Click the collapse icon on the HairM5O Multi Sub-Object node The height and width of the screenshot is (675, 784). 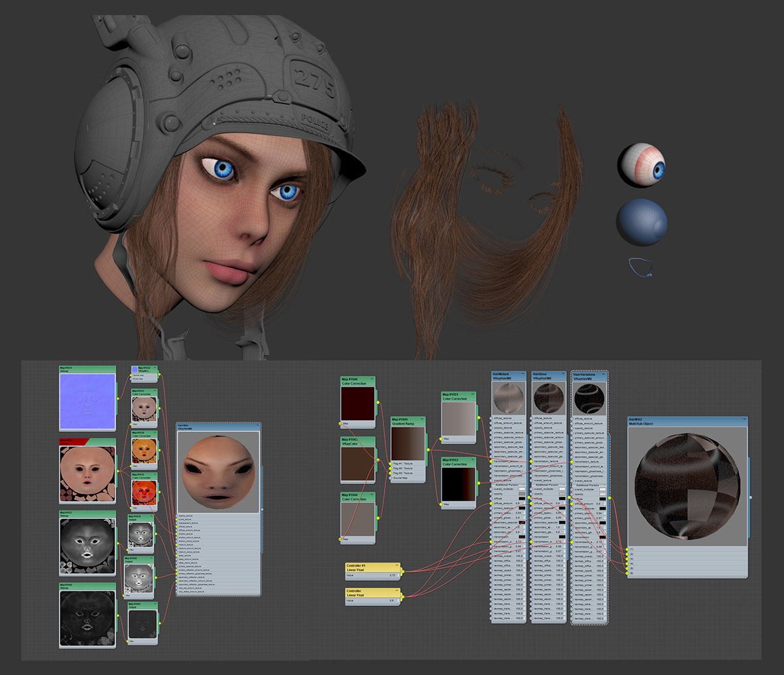744,420
